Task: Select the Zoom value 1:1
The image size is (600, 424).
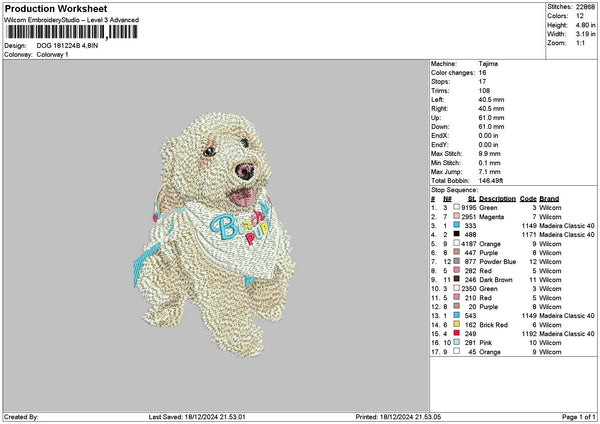Action: [x=580, y=43]
